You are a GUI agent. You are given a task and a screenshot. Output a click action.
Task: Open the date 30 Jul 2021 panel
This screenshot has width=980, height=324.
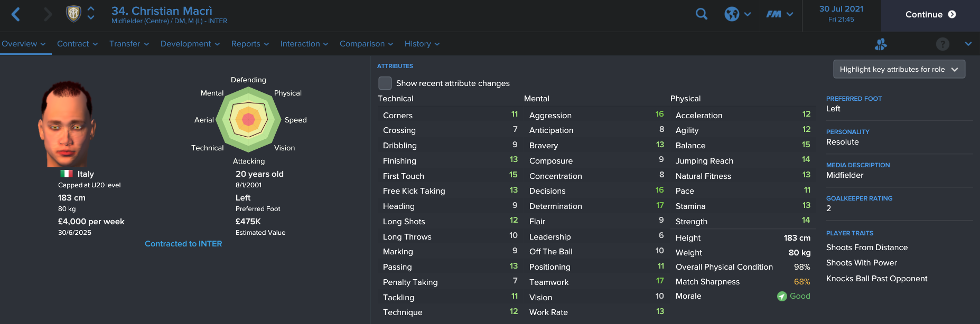pos(841,14)
